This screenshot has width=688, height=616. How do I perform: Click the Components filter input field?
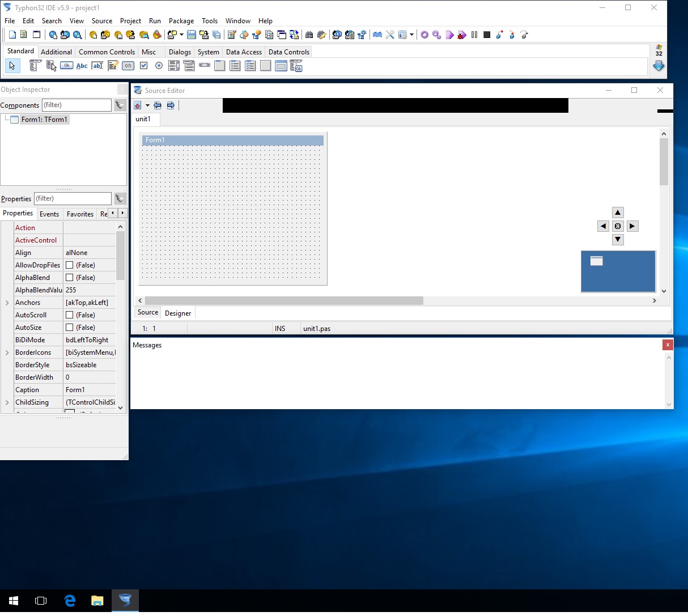click(77, 105)
